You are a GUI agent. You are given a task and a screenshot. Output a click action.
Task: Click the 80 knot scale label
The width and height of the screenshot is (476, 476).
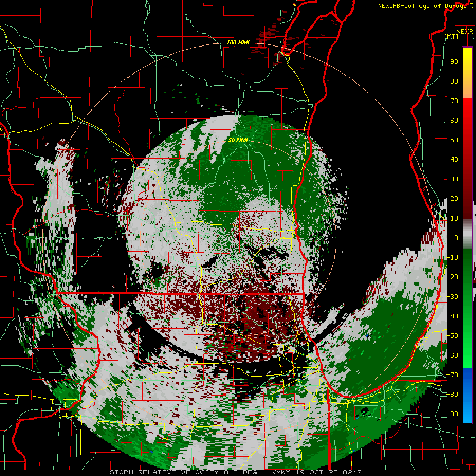click(x=454, y=81)
